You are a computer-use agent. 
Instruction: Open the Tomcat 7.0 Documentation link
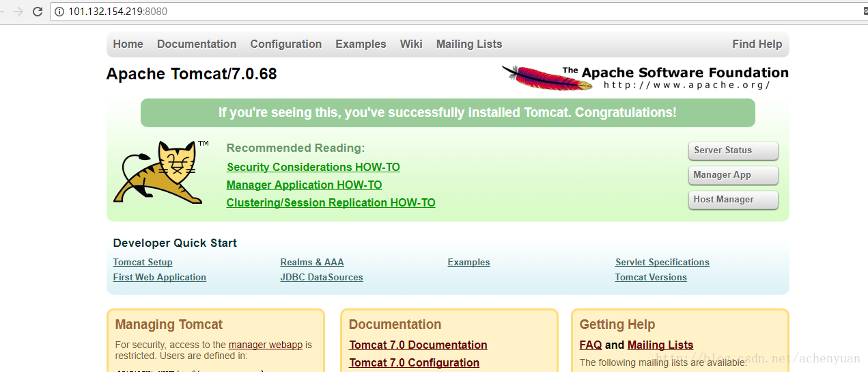tap(418, 345)
